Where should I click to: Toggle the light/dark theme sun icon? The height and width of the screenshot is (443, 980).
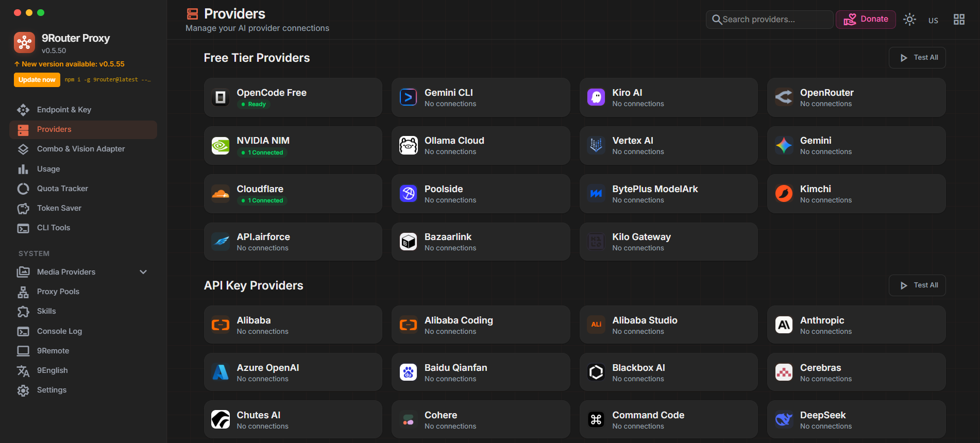tap(910, 20)
